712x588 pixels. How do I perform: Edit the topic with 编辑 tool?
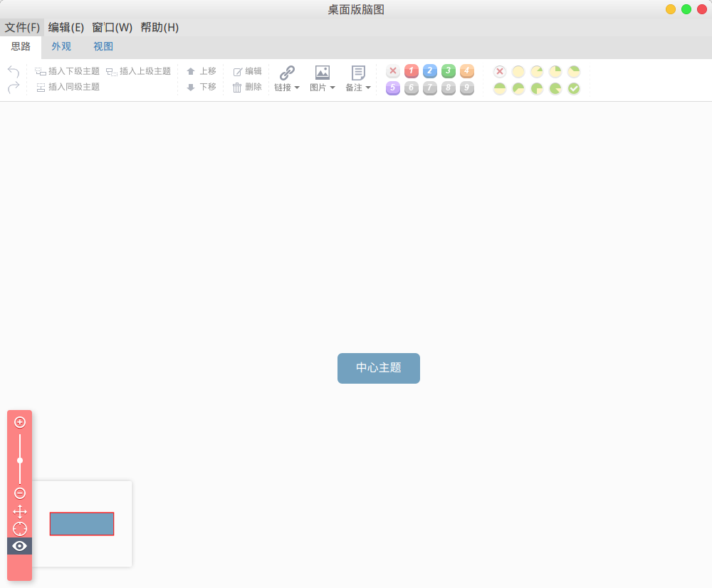pyautogui.click(x=247, y=70)
